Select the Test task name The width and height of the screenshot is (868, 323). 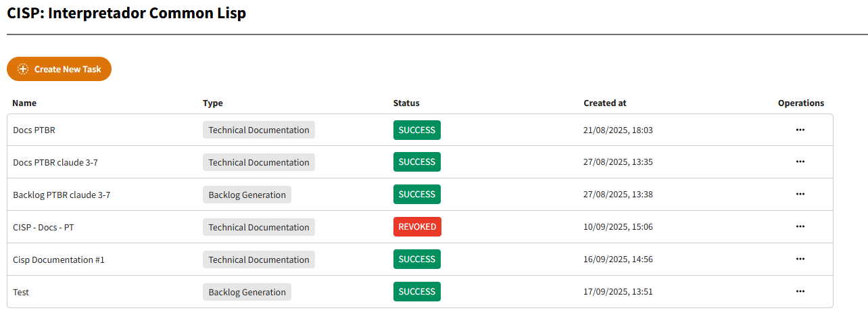21,293
